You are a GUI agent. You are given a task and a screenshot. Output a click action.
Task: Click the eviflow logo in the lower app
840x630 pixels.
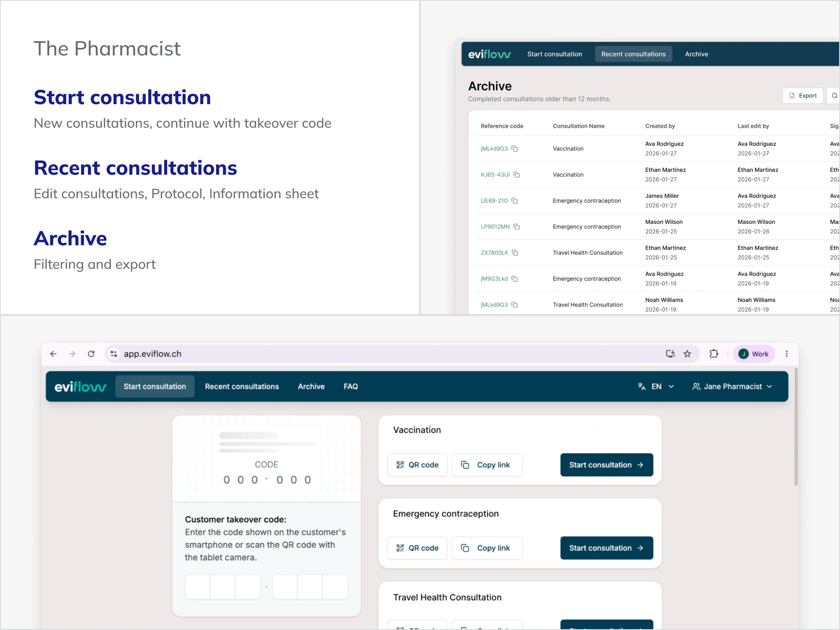80,386
